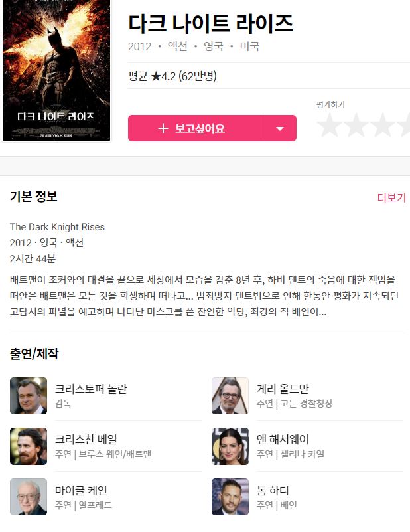Click 크리스찬 베일 profile photo
410x532 pixels.
(x=29, y=446)
